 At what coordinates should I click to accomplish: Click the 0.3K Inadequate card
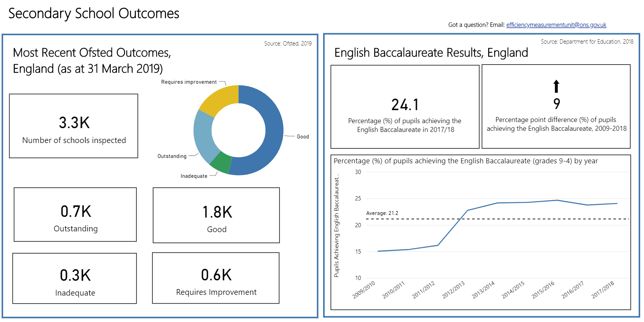(74, 278)
